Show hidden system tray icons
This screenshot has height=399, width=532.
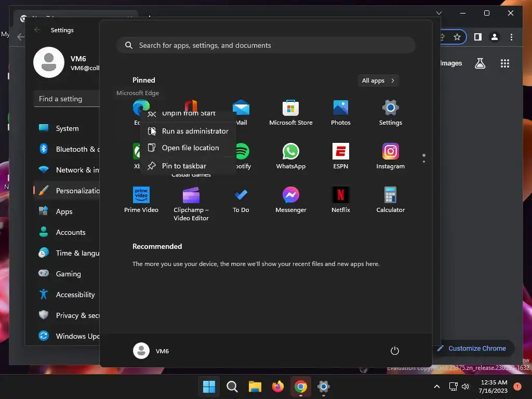click(x=436, y=387)
